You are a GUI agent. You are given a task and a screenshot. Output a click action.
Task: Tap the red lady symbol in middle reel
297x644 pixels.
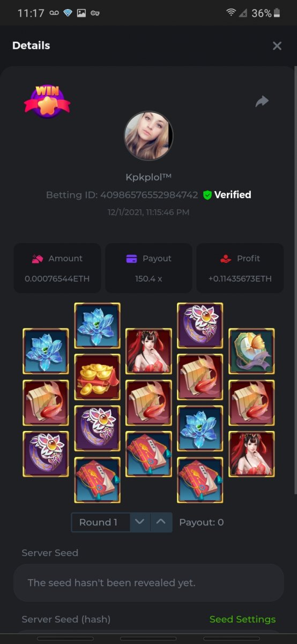tap(148, 351)
